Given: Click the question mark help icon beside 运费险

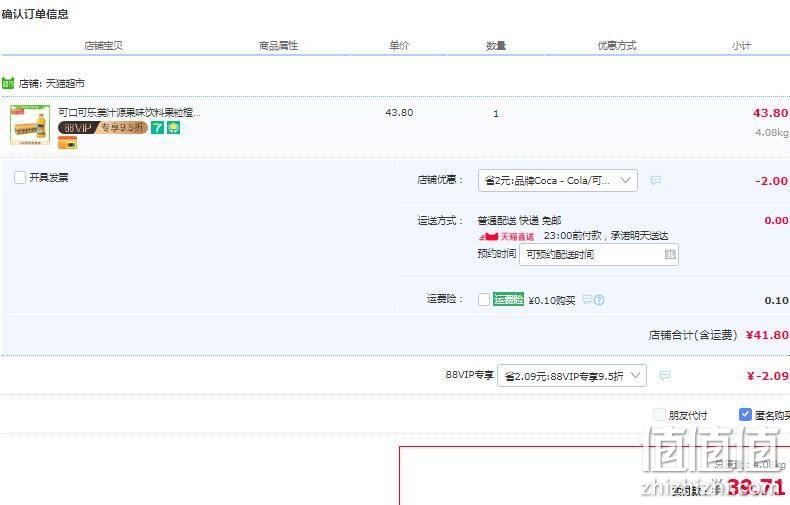Looking at the screenshot, I should tap(599, 300).
